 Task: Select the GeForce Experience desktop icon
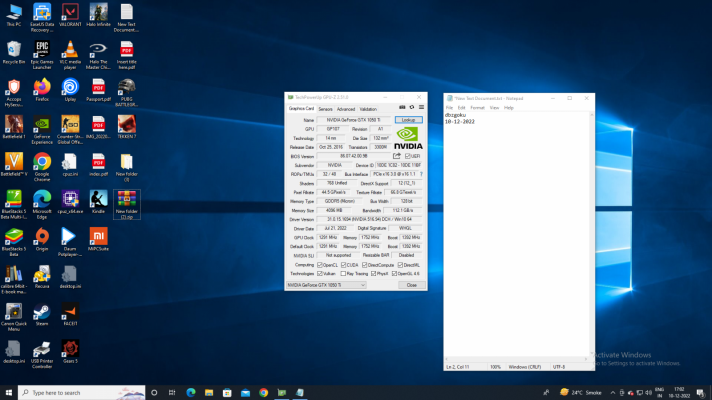42,130
